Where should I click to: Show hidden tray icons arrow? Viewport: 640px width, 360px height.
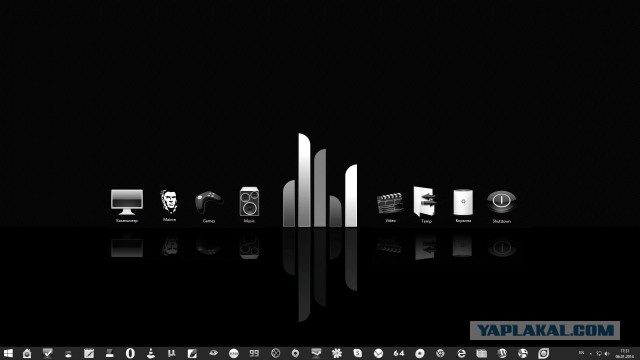coord(591,353)
